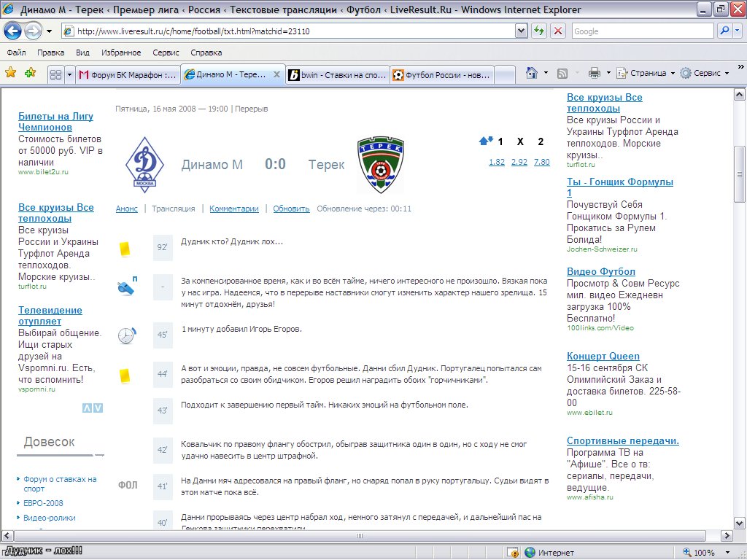
Task: Click the 7.80 away win odds
Action: pos(542,162)
